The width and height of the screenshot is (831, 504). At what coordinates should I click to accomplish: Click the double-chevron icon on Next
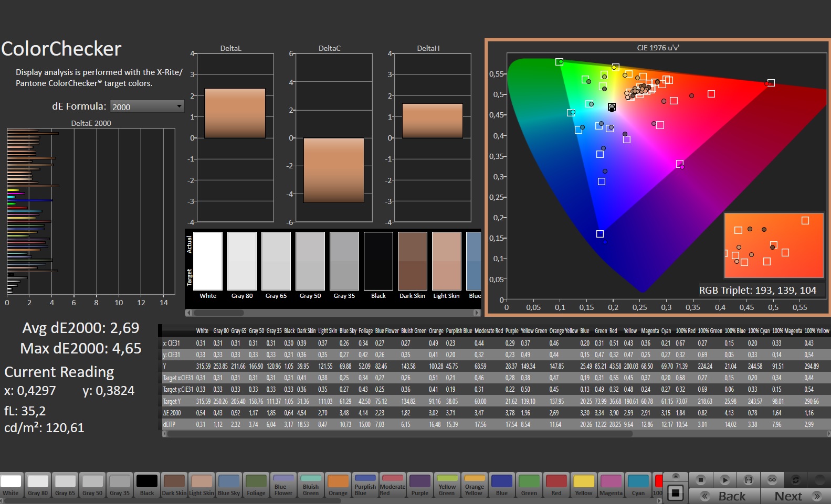[816, 496]
